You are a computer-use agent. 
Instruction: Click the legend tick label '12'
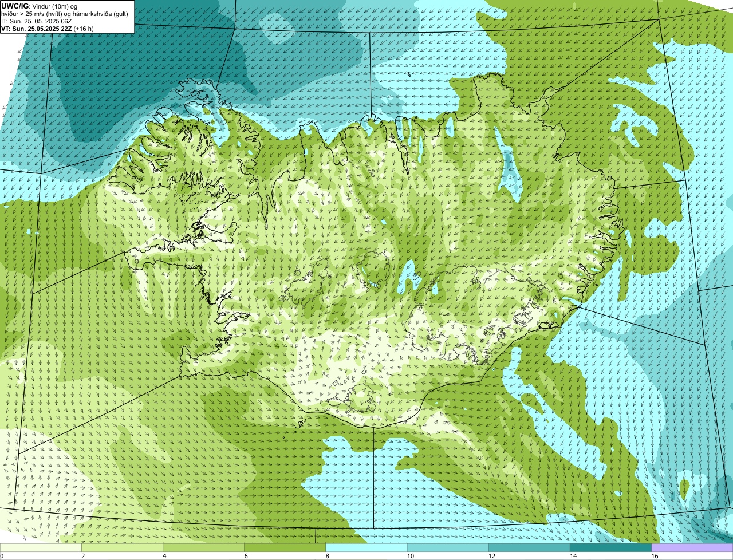click(x=492, y=556)
